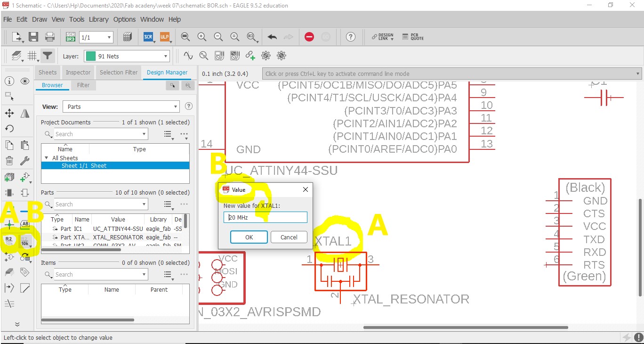Close the Value dialog with X
The width and height of the screenshot is (644, 344).
click(x=305, y=189)
